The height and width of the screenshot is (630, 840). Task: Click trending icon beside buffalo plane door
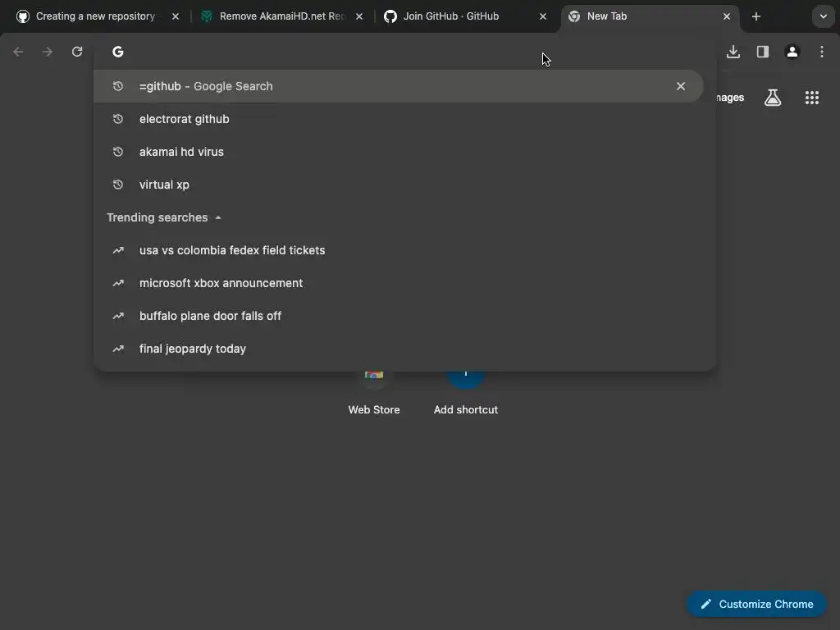pos(118,316)
